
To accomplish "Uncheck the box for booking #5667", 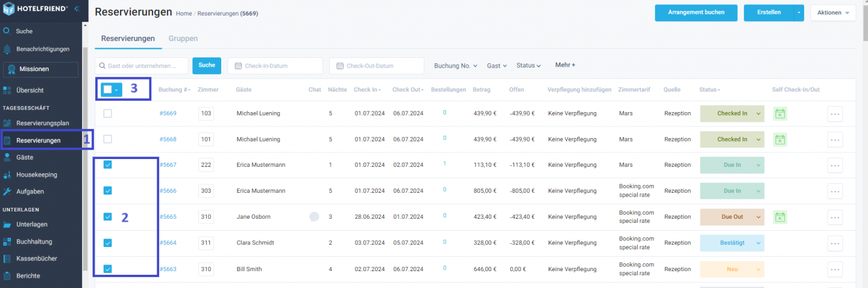I will (x=107, y=164).
